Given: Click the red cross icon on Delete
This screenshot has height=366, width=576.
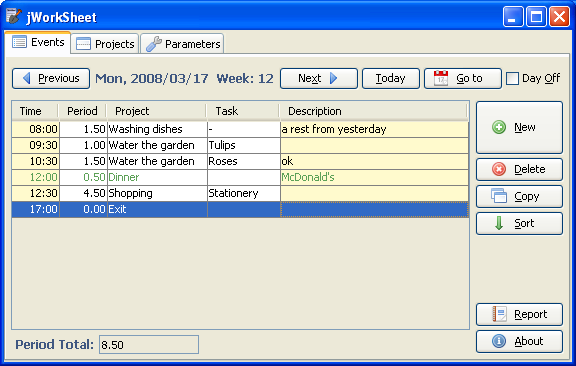Looking at the screenshot, I should point(499,169).
